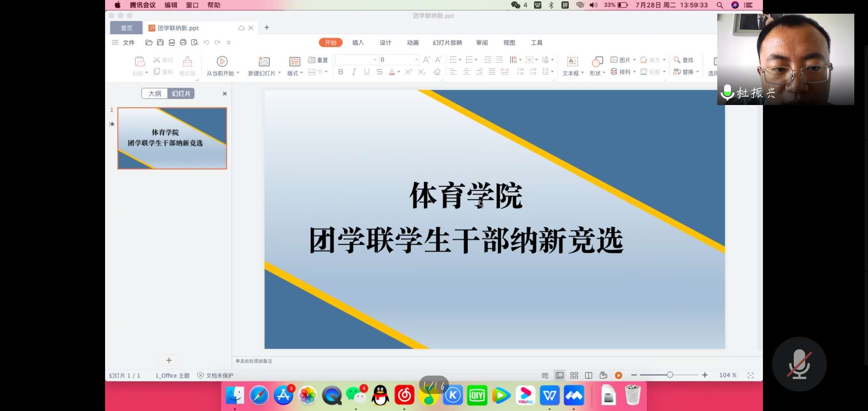Toggle italic formatting

(x=354, y=72)
